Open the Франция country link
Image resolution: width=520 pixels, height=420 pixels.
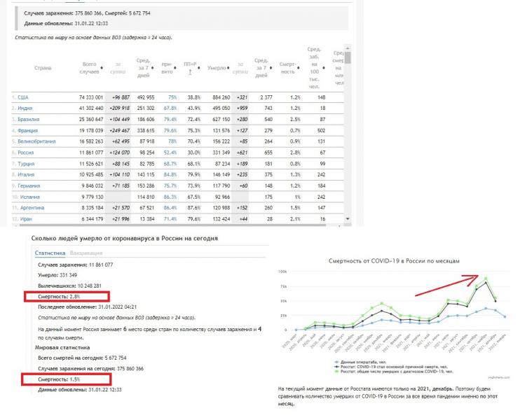pos(27,130)
